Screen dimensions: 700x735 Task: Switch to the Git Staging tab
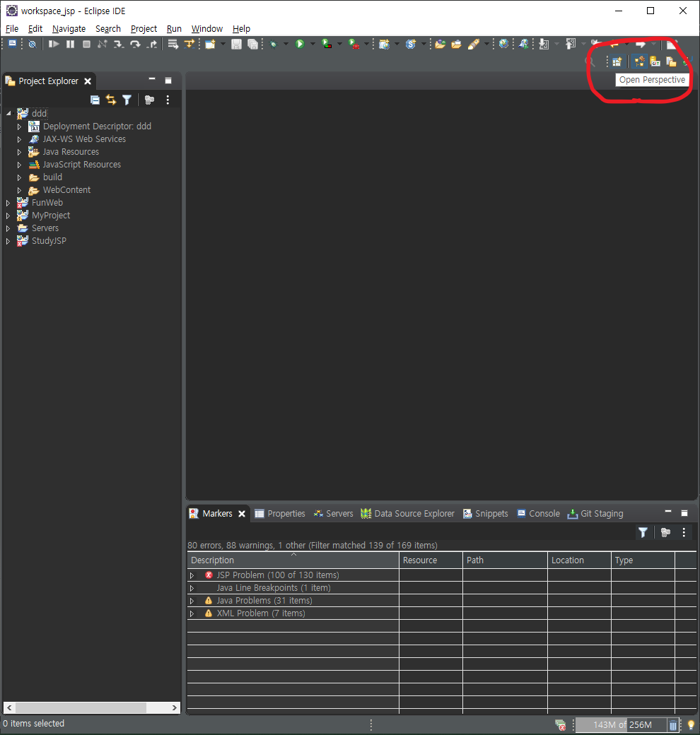pyautogui.click(x=595, y=513)
